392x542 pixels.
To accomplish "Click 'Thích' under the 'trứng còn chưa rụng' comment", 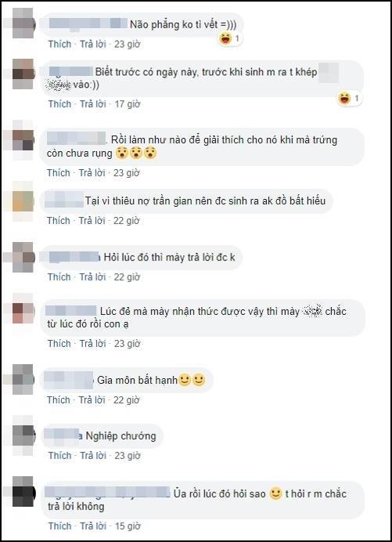I will (59, 173).
